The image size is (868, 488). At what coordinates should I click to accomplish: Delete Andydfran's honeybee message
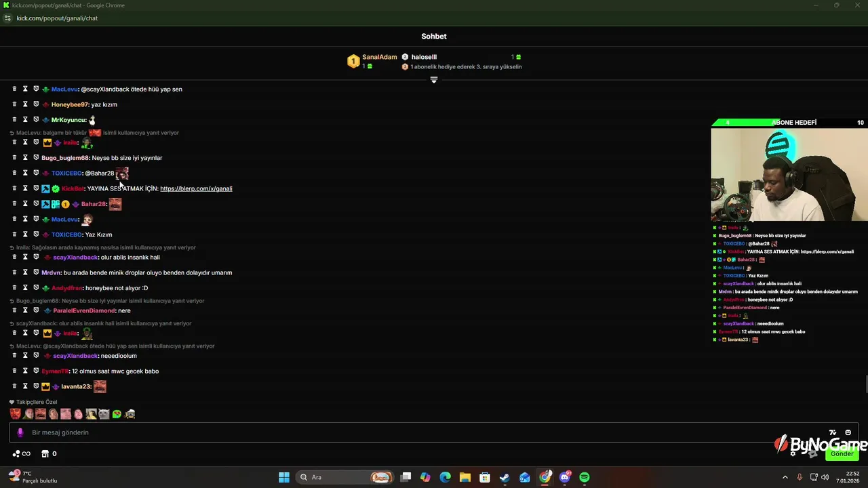coord(14,287)
